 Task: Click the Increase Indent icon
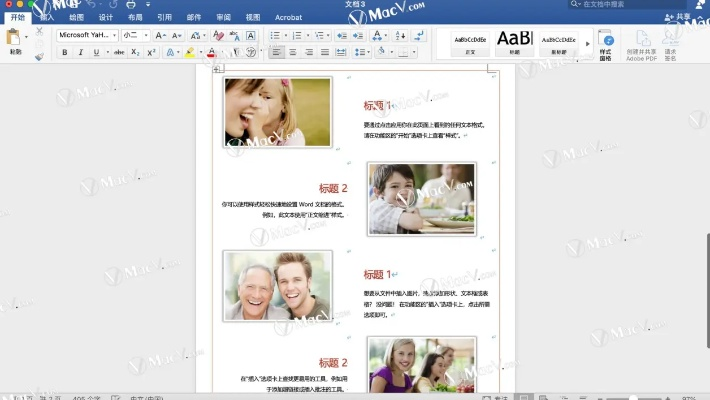[x=358, y=35]
